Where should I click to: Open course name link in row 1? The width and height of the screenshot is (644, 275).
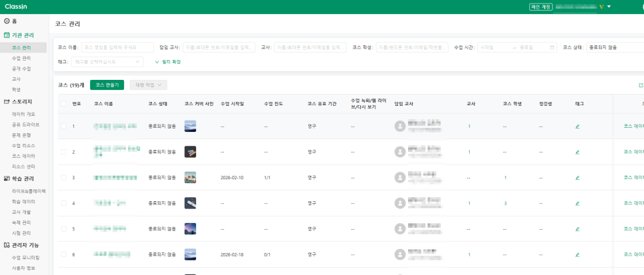pyautogui.click(x=115, y=127)
